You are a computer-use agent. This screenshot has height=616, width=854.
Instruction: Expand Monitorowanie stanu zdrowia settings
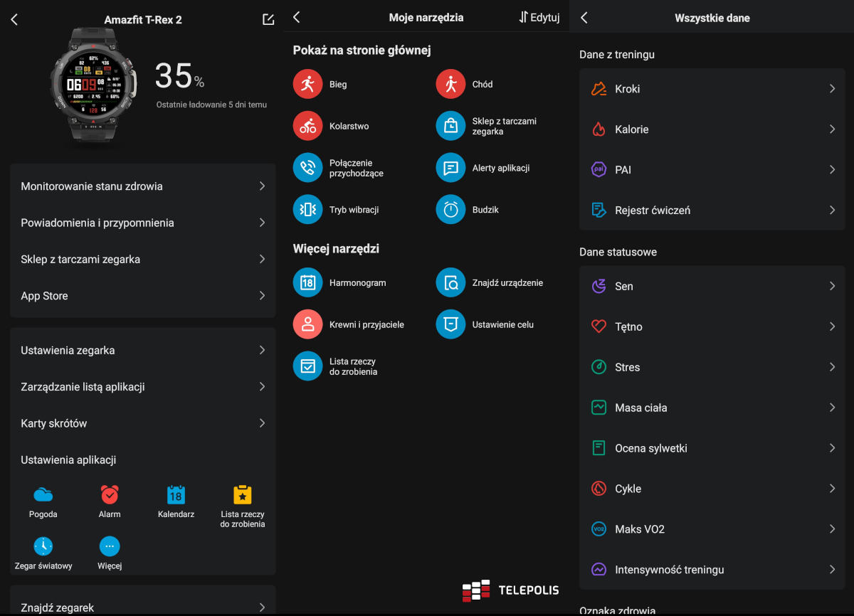[x=142, y=186]
